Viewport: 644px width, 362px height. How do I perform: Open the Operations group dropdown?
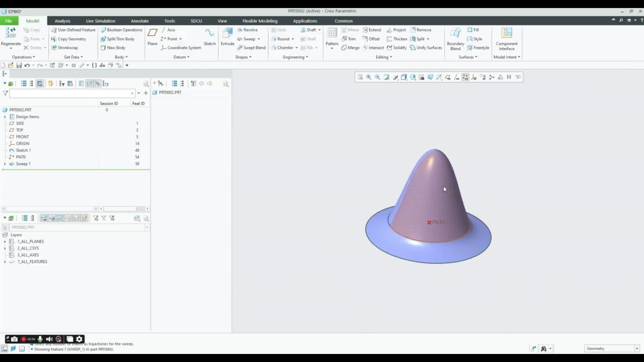23,57
